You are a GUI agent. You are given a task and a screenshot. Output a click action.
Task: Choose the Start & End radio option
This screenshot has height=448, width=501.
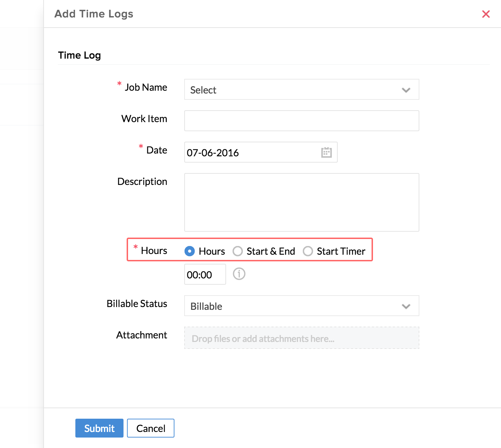coord(238,251)
